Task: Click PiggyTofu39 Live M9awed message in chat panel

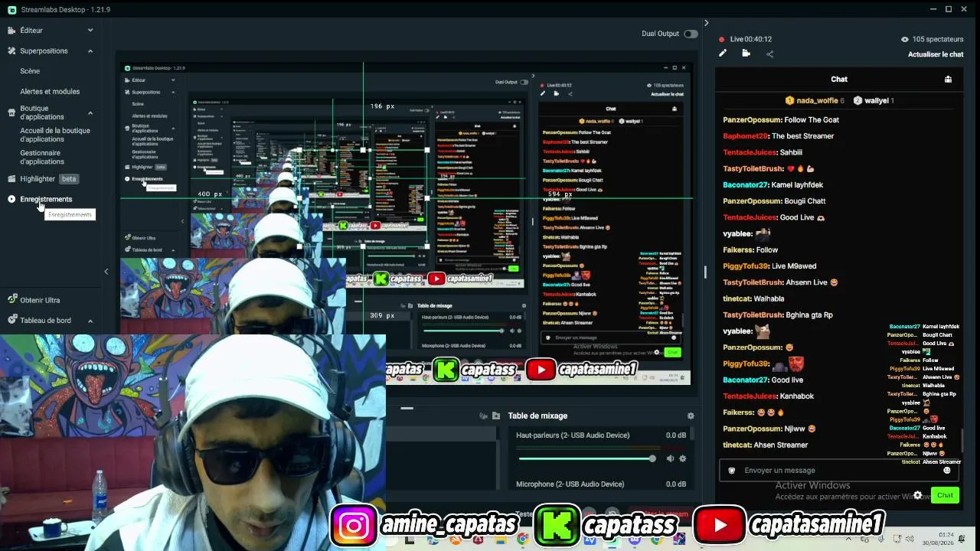Action: 769,266
